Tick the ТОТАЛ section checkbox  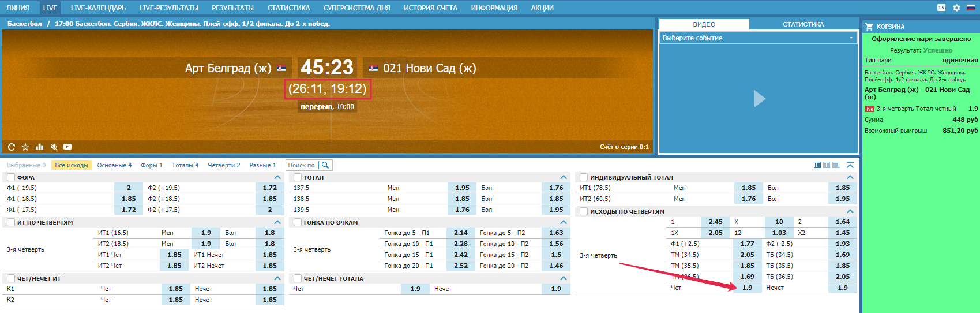pos(298,177)
